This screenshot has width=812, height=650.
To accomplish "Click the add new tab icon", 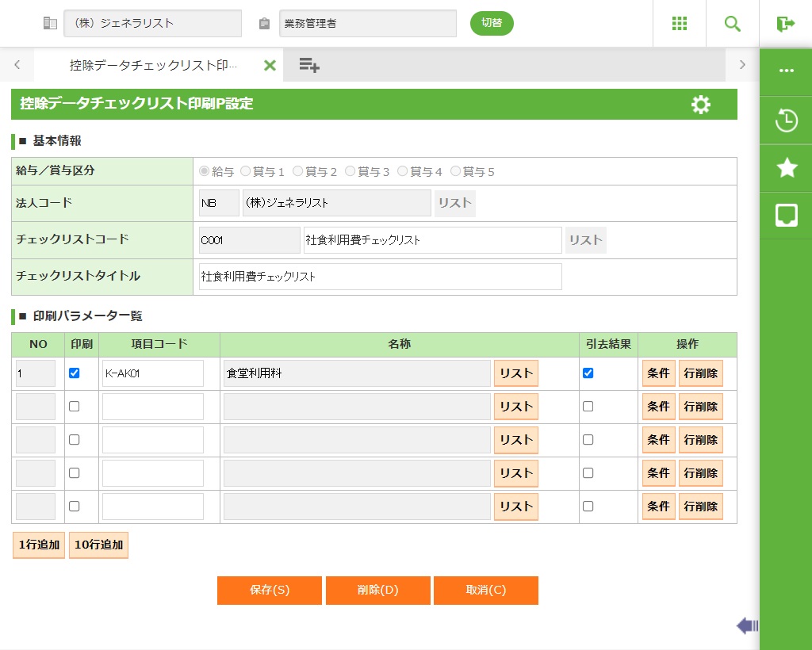I will click(309, 65).
